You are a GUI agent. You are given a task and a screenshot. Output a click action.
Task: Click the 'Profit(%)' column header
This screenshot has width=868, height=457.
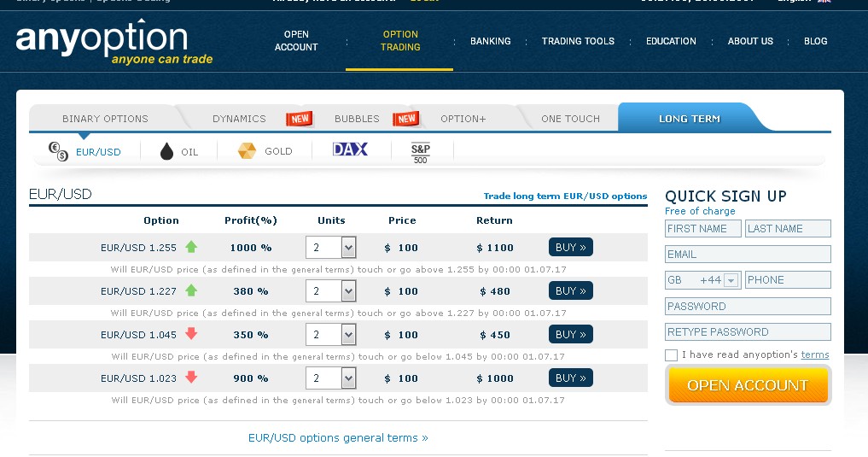(251, 220)
